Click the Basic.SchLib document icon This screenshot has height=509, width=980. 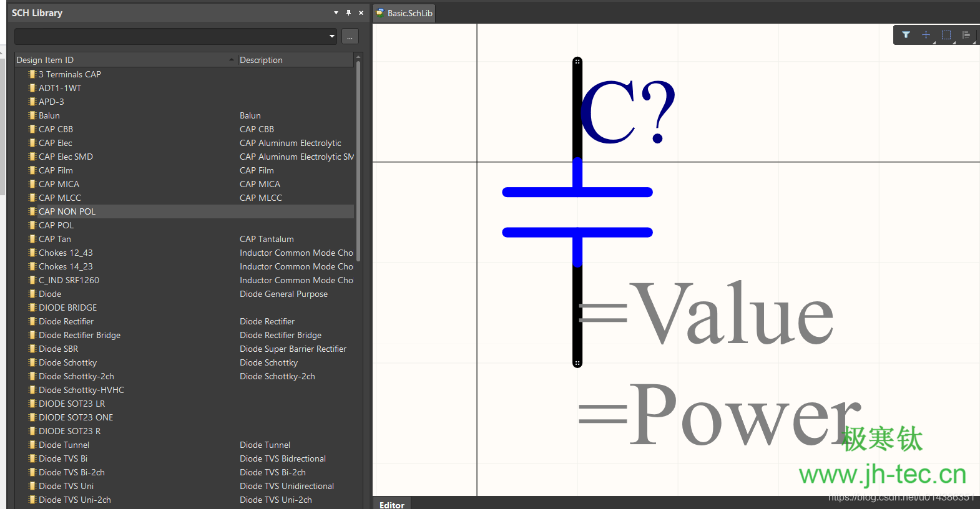(380, 12)
